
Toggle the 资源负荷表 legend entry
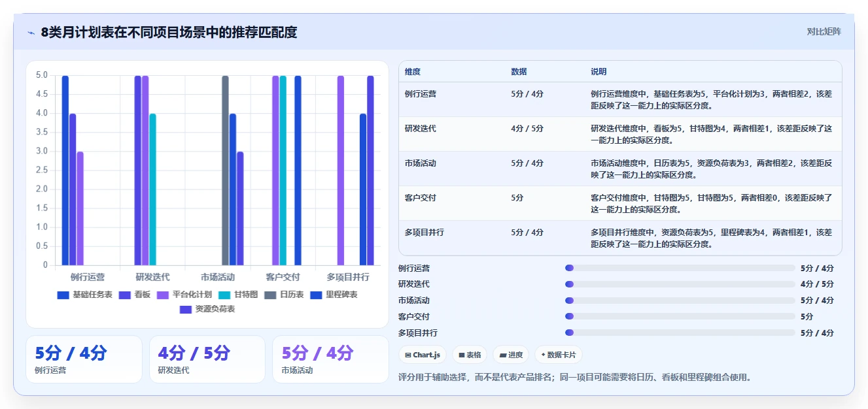point(207,309)
